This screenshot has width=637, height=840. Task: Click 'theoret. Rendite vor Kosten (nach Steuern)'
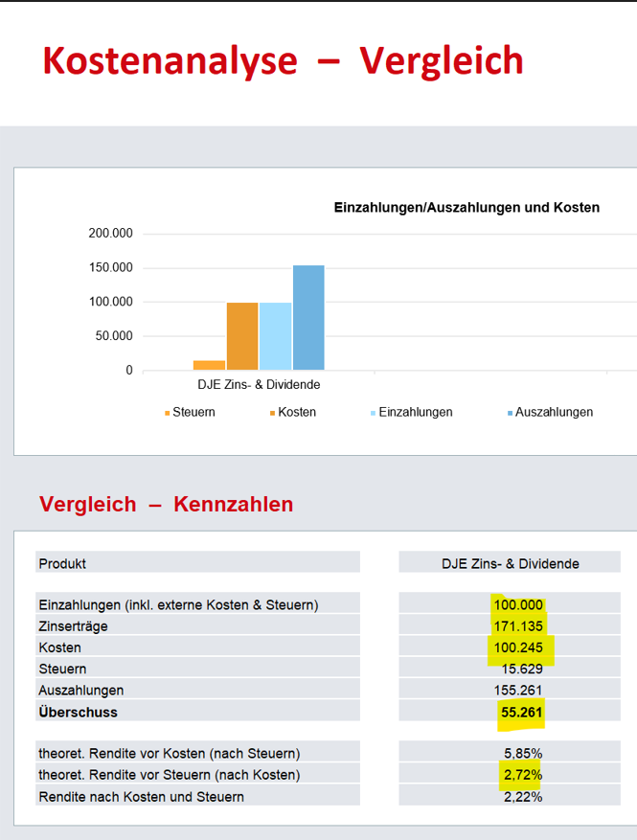point(170,753)
